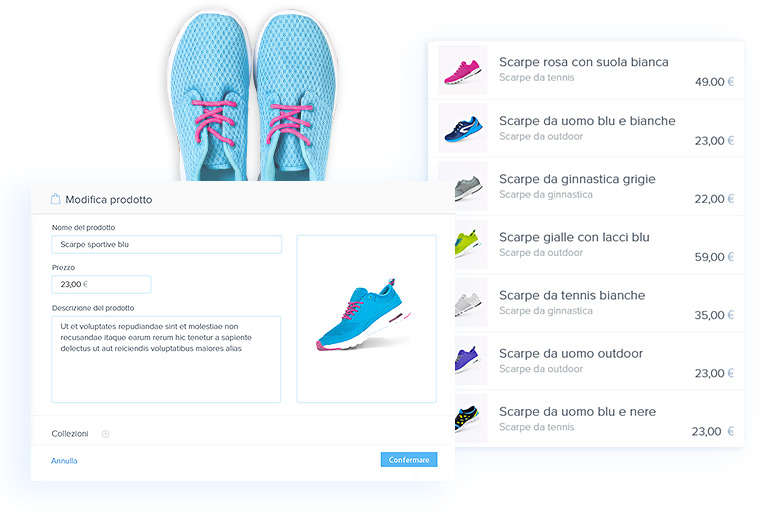The image size is (775, 525).
Task: Edit the Descrizione del prodotto text area
Action: (166, 359)
